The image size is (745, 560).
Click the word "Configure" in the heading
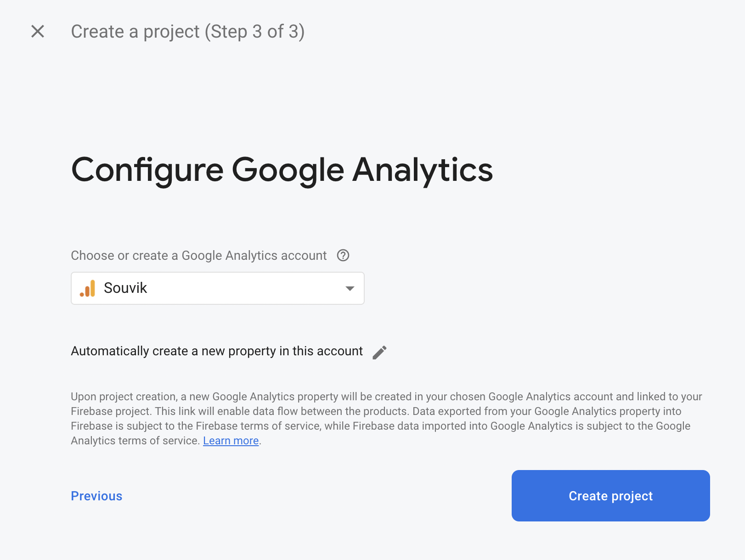(x=147, y=170)
